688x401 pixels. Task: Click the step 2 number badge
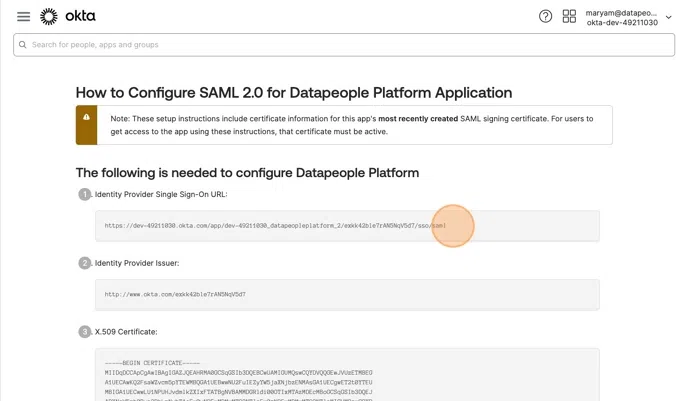(x=85, y=263)
